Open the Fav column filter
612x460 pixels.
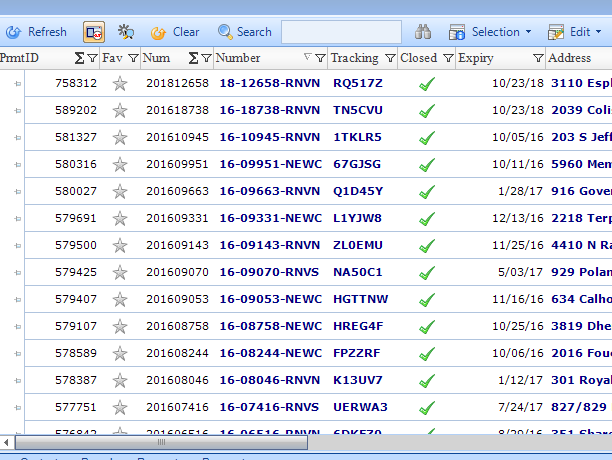point(133,58)
